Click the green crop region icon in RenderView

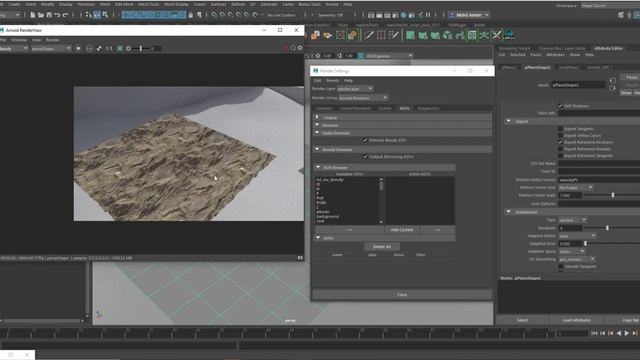[x=120, y=49]
